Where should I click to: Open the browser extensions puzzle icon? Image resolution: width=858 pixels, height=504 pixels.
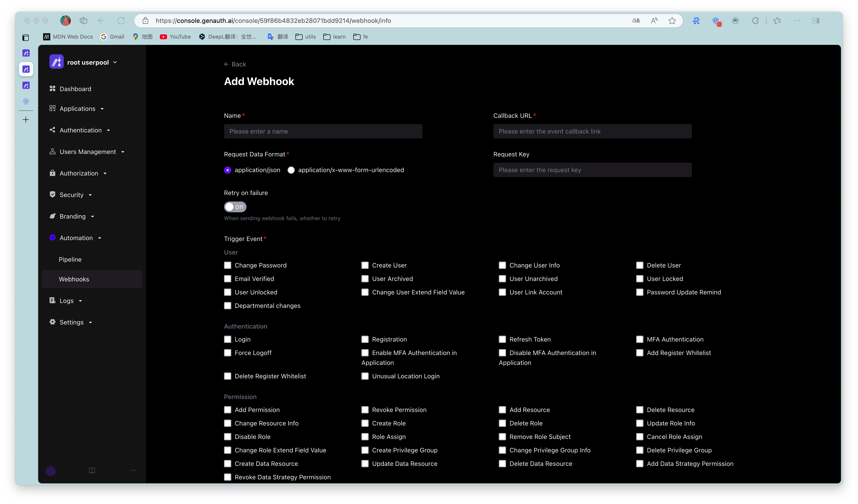point(755,21)
